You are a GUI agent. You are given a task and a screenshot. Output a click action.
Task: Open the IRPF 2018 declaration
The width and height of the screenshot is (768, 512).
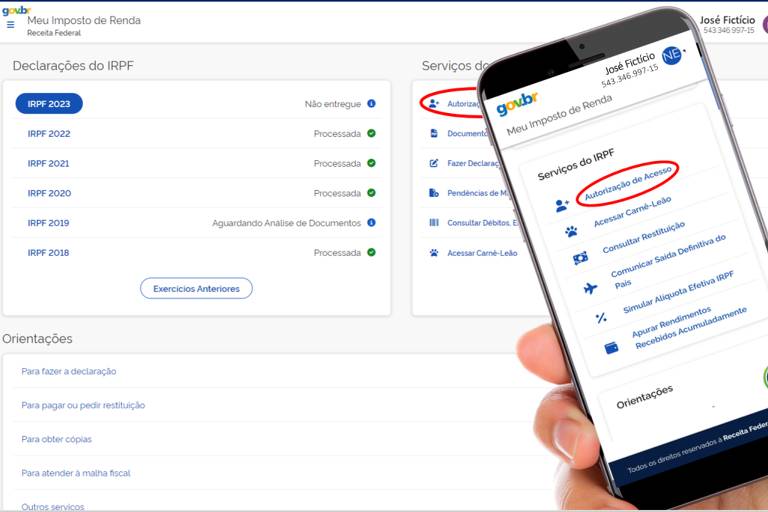point(48,253)
